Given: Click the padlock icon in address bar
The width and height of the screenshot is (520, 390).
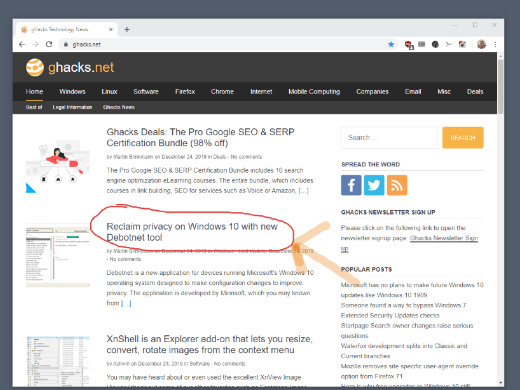Looking at the screenshot, I should pyautogui.click(x=66, y=44).
